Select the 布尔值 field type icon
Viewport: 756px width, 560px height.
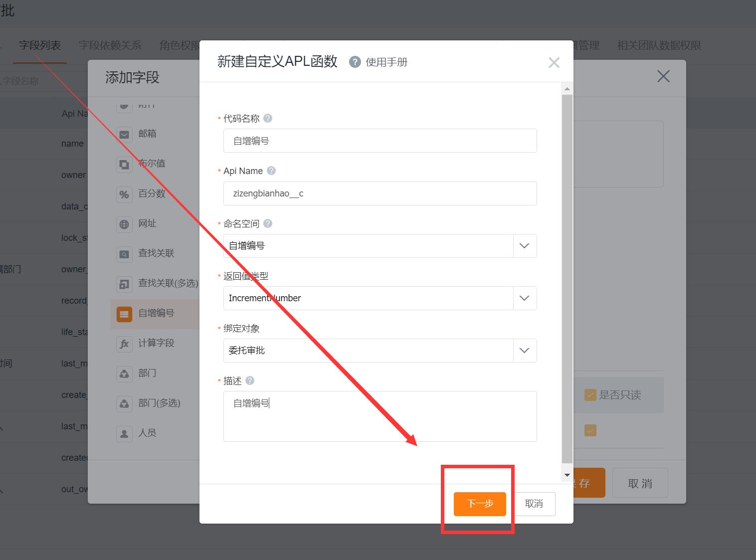(x=124, y=164)
